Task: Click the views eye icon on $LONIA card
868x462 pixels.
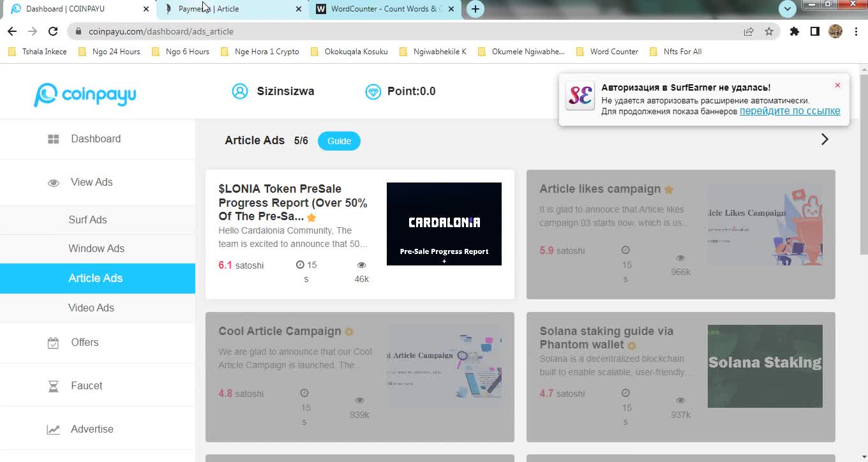Action: coord(361,265)
